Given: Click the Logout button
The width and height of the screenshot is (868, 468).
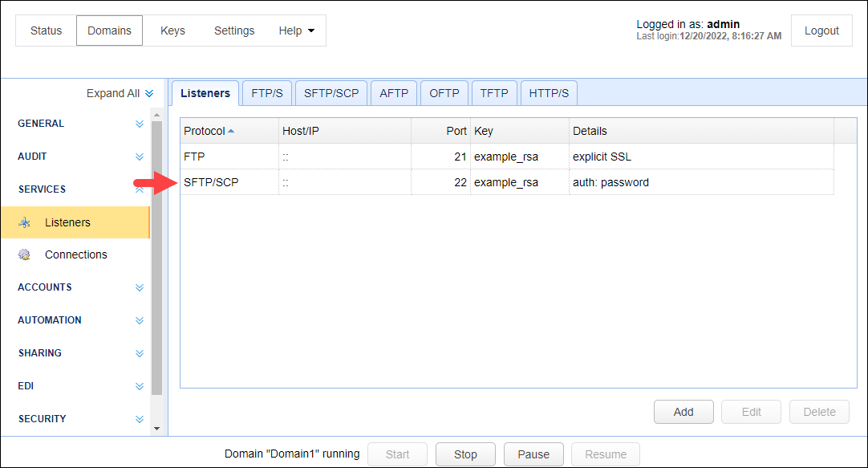Looking at the screenshot, I should click(x=821, y=31).
